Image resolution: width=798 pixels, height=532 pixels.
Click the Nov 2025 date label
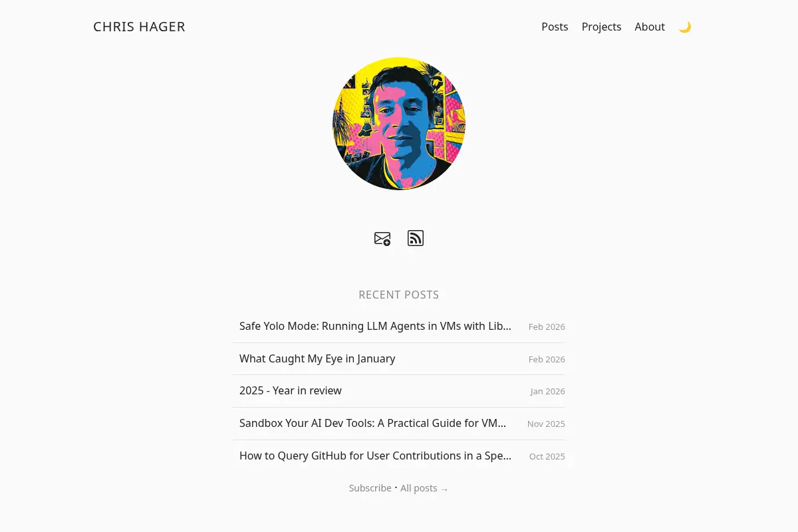(x=546, y=424)
